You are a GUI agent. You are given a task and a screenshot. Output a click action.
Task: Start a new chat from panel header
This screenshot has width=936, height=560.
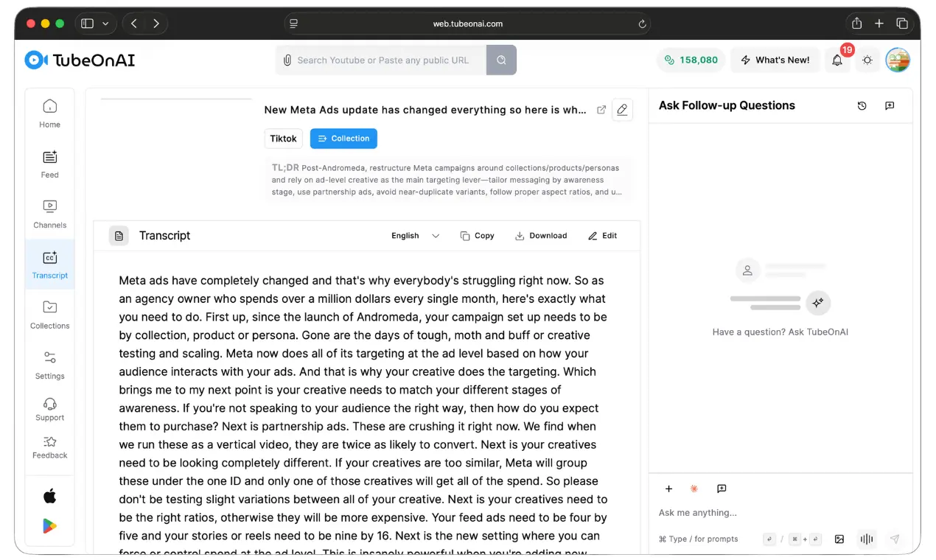click(890, 106)
